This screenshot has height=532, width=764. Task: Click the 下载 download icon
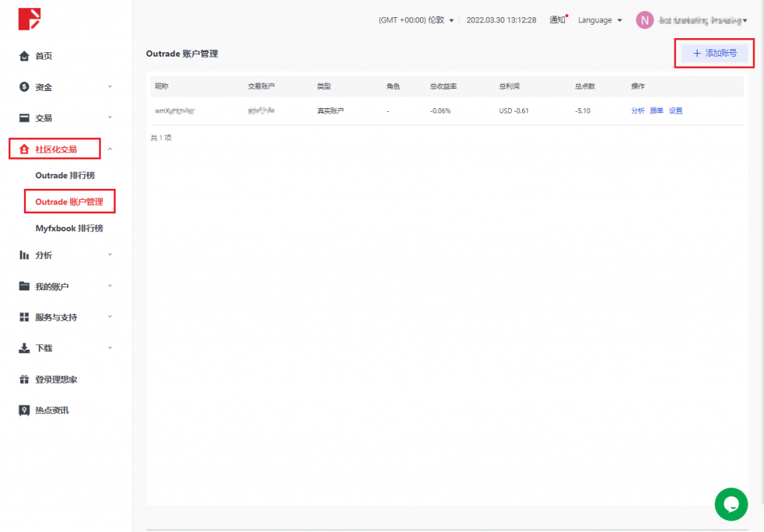[24, 348]
